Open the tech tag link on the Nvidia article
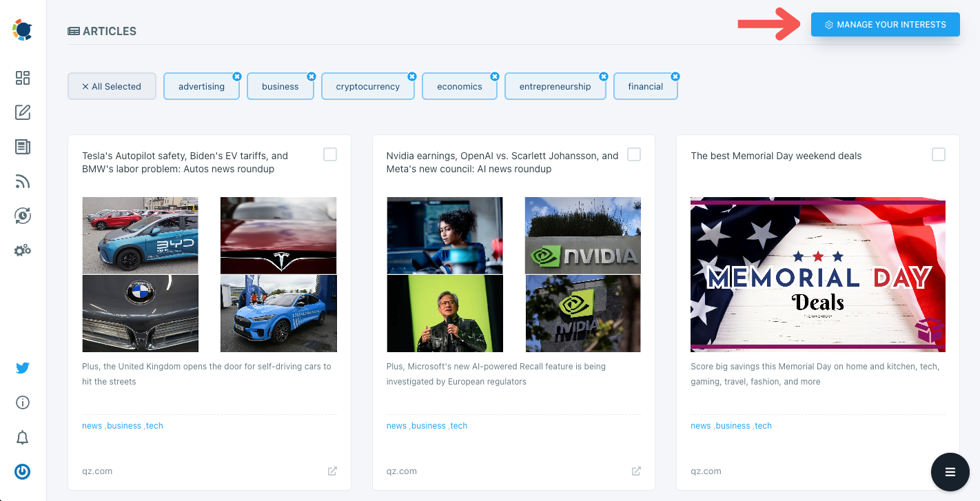 point(459,425)
